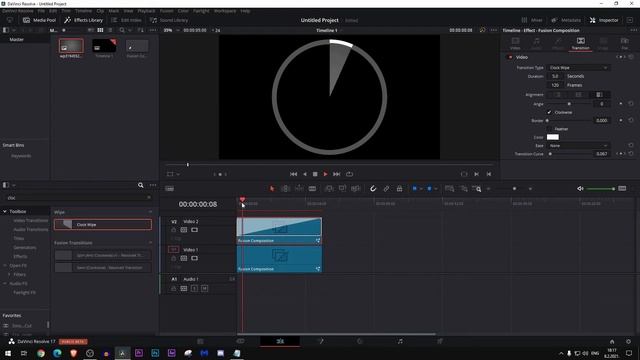Screen dimensions: 640x360
Task: Toggle the Inspector panel button
Action: [x=604, y=20]
